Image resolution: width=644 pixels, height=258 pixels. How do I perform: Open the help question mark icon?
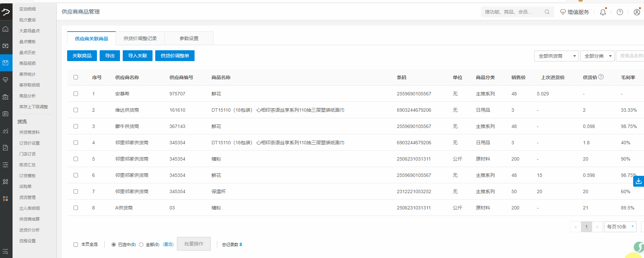pos(620,12)
